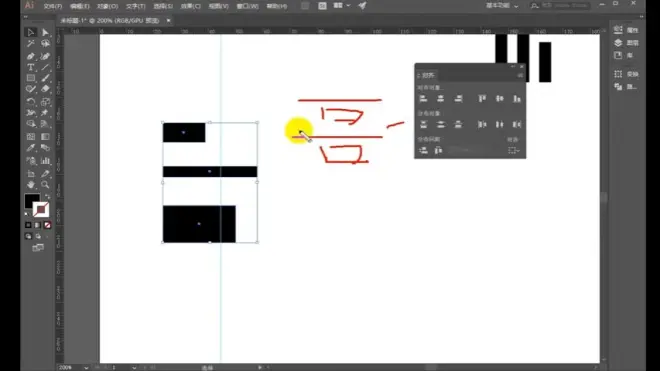Select the Blend tool

click(45, 148)
